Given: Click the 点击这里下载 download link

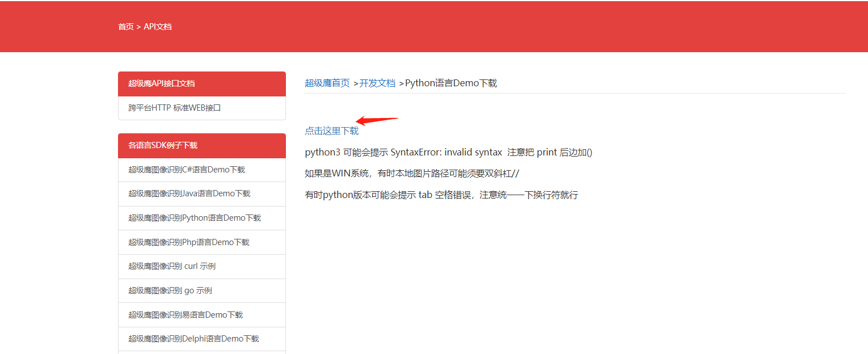Looking at the screenshot, I should (x=332, y=131).
